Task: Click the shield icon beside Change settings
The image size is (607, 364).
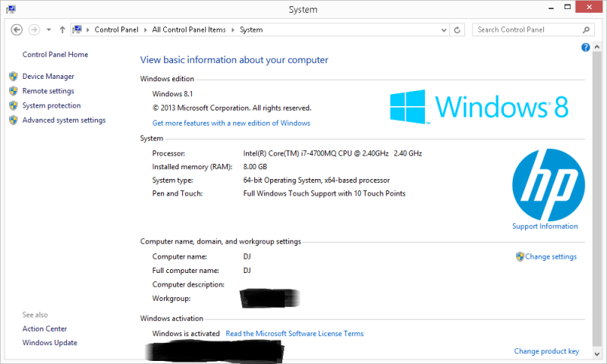Action: pyautogui.click(x=520, y=256)
